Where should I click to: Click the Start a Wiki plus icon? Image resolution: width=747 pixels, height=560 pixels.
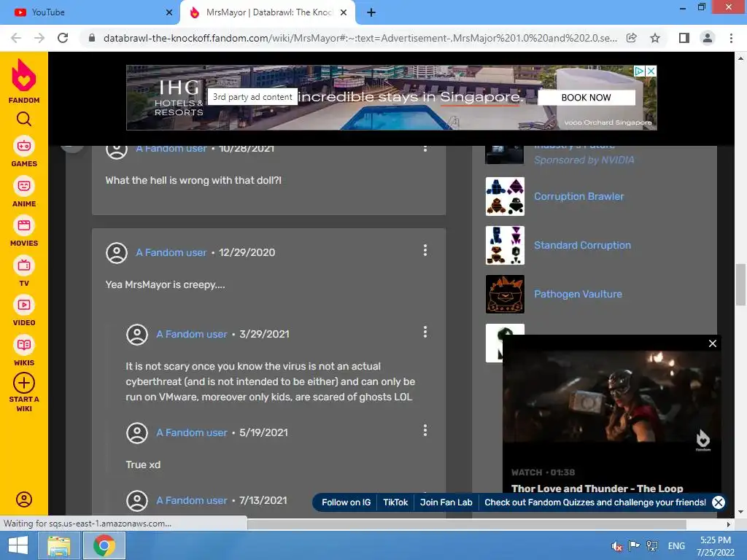coord(24,383)
